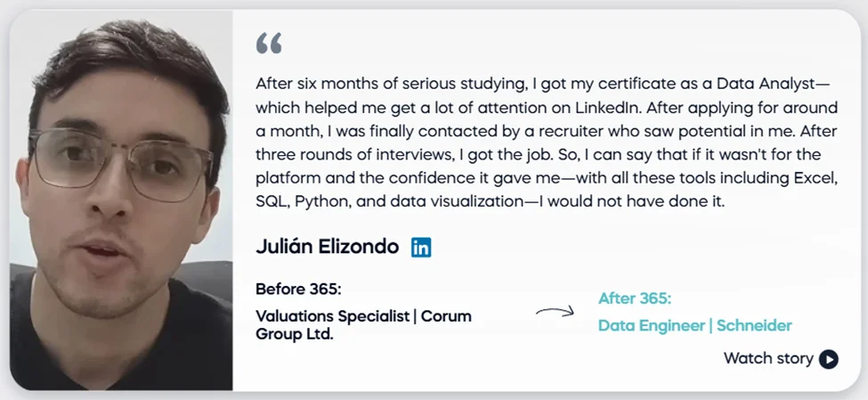Click the name Julián Elizondo
The image size is (868, 400).
[x=327, y=247]
